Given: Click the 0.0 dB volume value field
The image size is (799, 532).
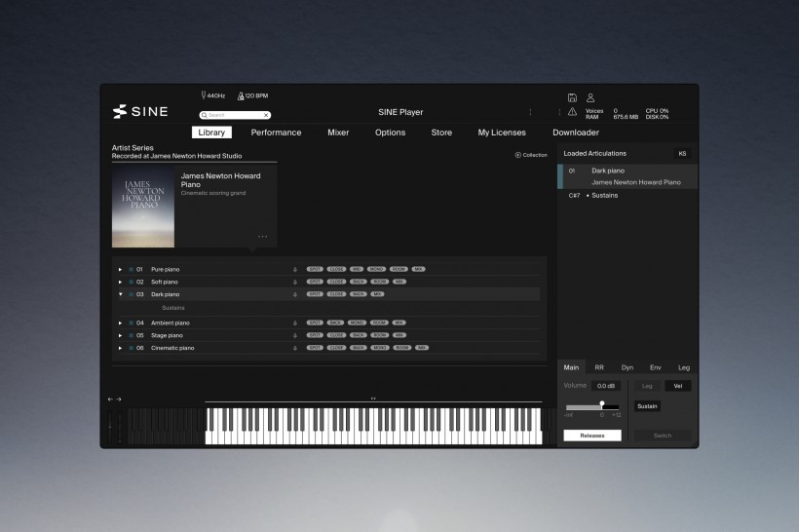Looking at the screenshot, I should (606, 386).
